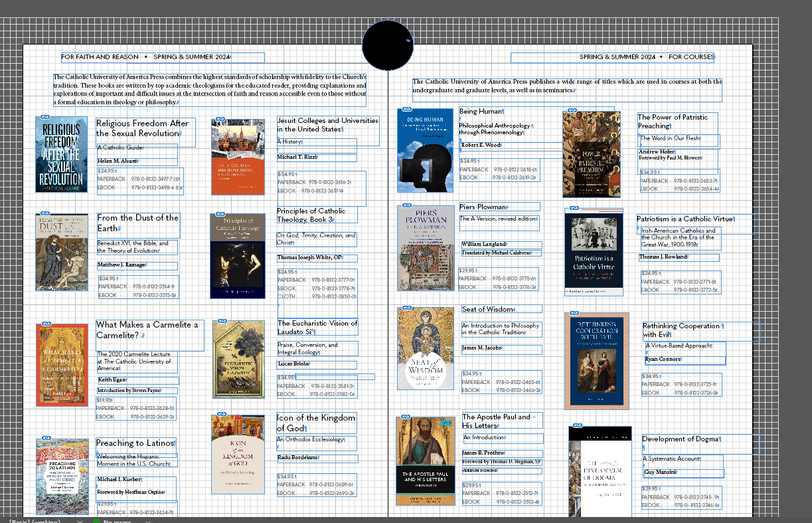Select the Being Human blue cover image
The width and height of the screenshot is (812, 523).
coord(425,150)
